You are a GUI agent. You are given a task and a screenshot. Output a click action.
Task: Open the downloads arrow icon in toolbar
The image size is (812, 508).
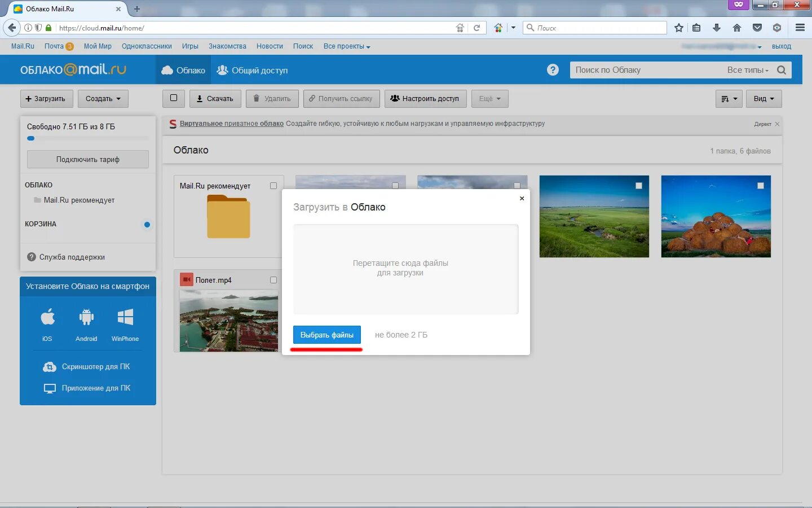(x=717, y=28)
